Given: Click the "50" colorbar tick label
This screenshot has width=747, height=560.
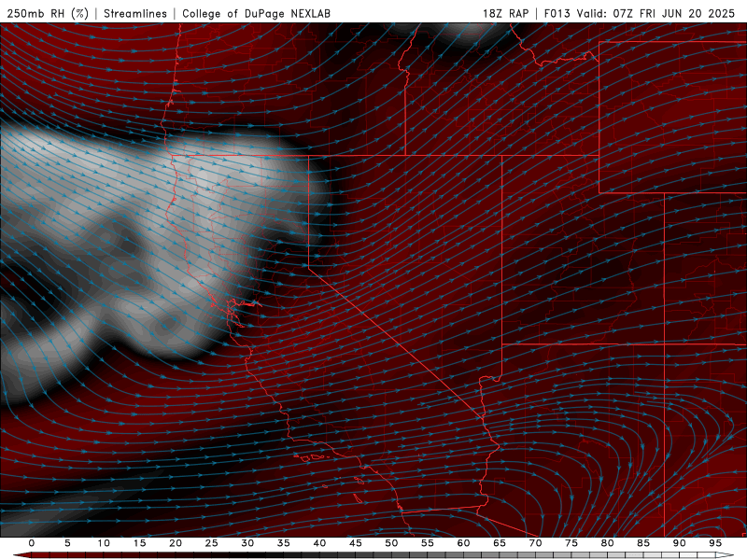Looking at the screenshot, I should click(x=391, y=543).
